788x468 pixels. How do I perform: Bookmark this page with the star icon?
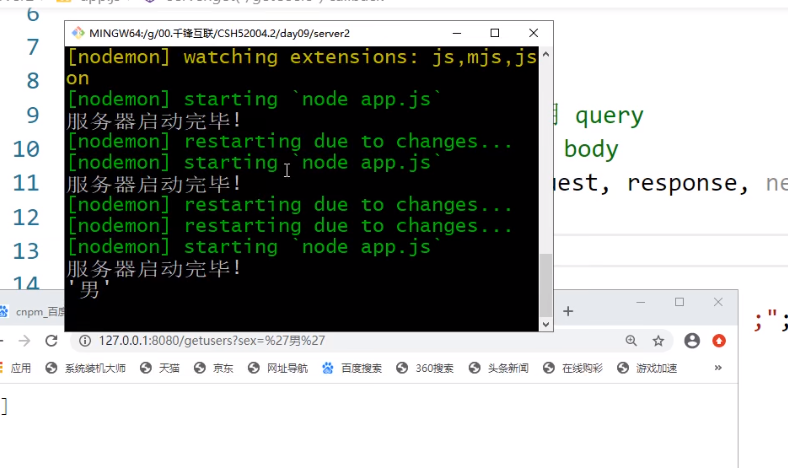click(658, 341)
